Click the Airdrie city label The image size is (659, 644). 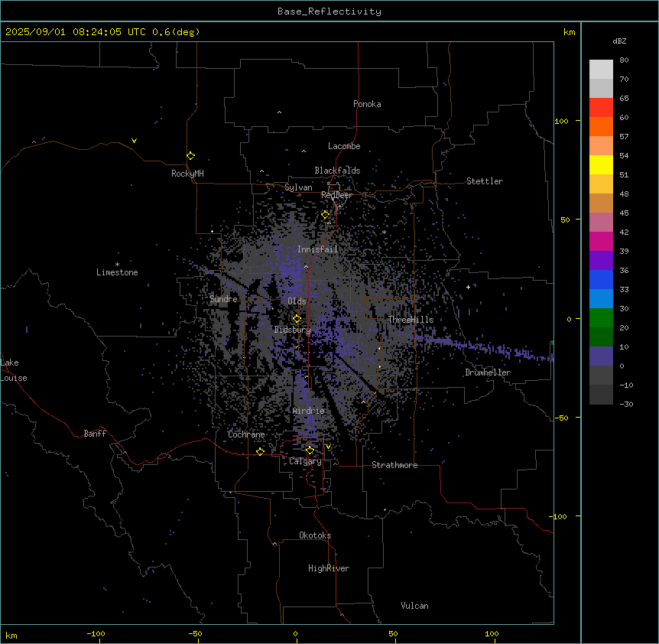[309, 411]
